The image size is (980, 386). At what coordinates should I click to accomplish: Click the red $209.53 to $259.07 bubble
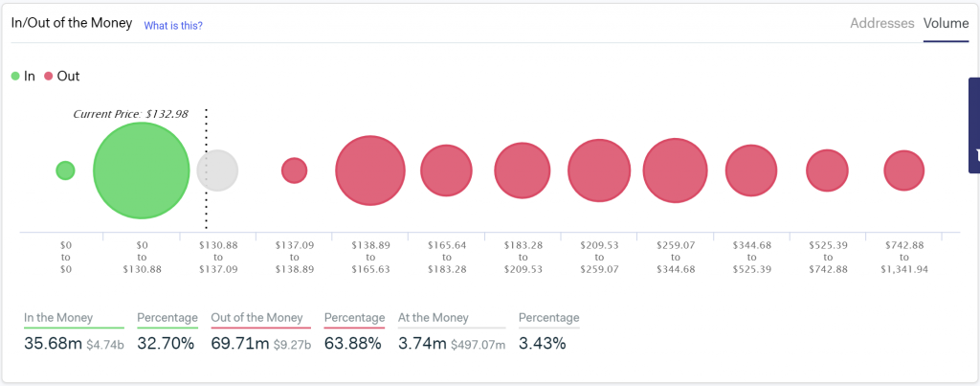599,170
